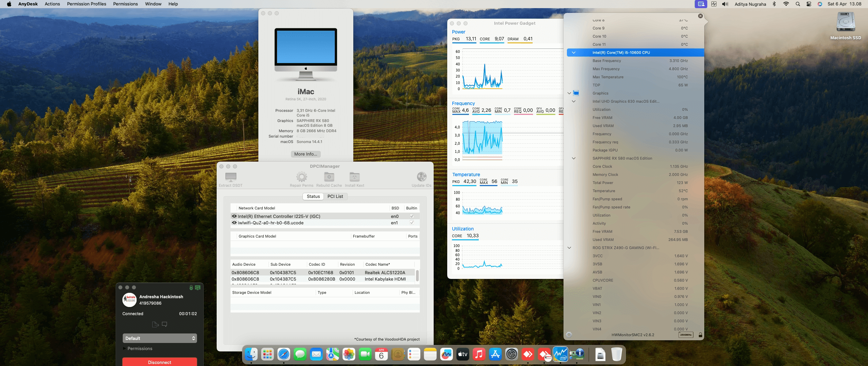Open the Default profile dropdown in AnyDesk
The width and height of the screenshot is (868, 366).
tap(159, 338)
